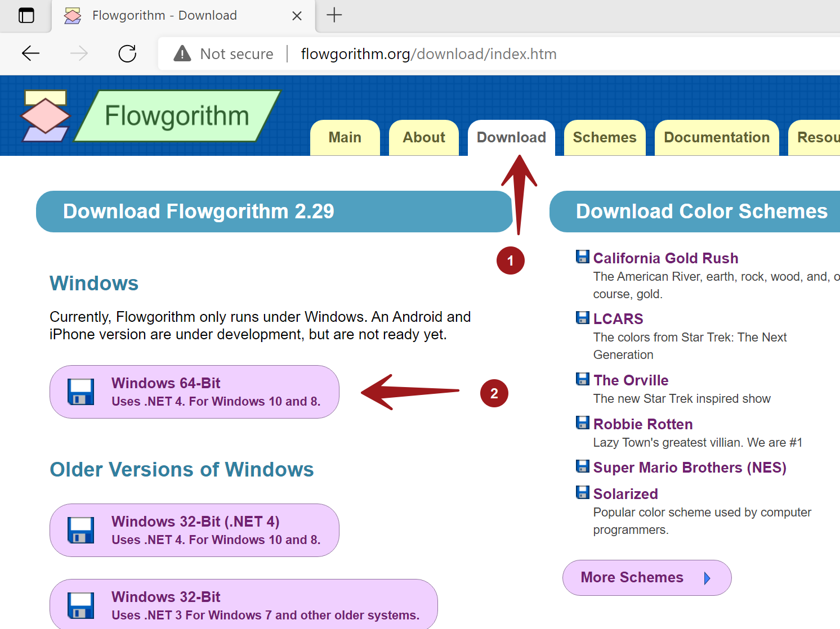
Task: Open the Super Mario Brothers (NES) scheme link
Action: (689, 468)
